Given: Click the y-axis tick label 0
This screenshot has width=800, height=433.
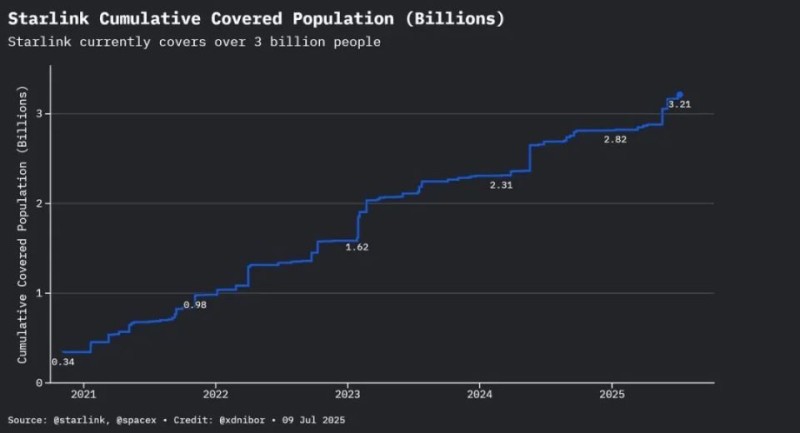Looking at the screenshot, I should pyautogui.click(x=39, y=383).
